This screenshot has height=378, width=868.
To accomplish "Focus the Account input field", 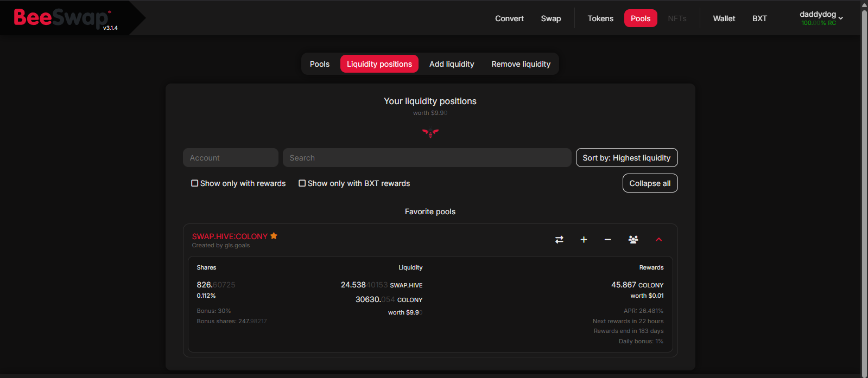I will coord(231,158).
